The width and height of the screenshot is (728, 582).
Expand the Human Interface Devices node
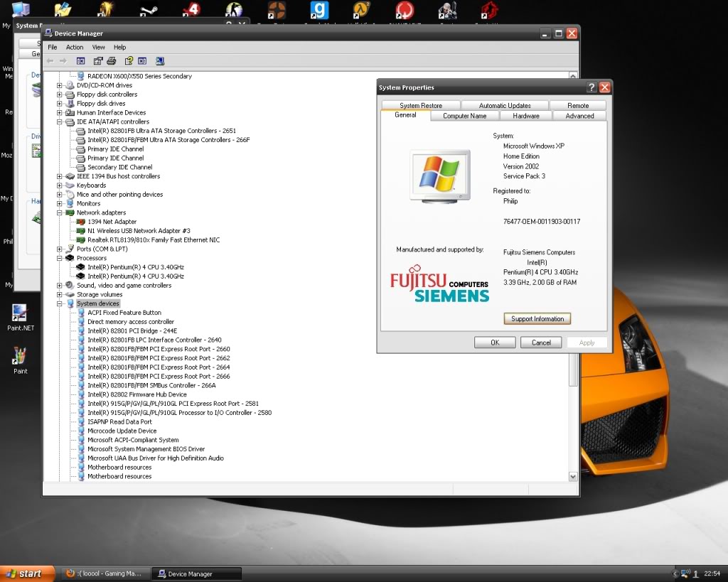pos(60,113)
